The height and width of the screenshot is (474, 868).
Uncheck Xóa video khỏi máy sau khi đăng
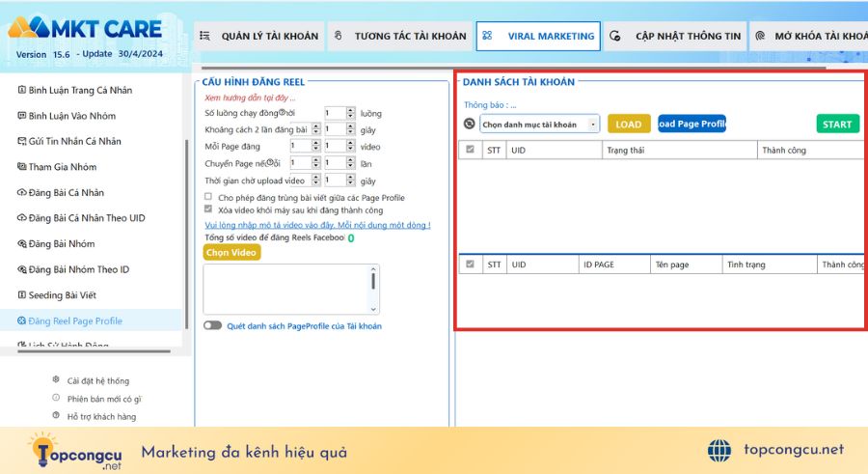208,209
